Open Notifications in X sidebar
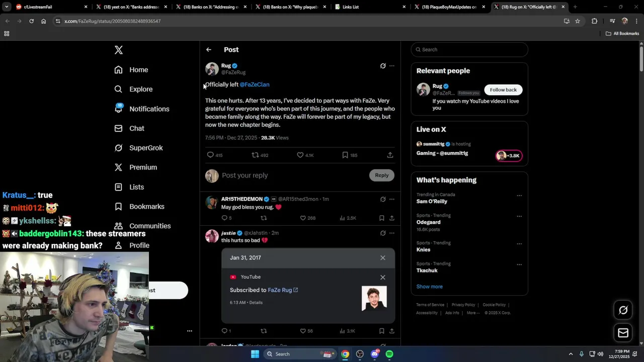 pyautogui.click(x=142, y=109)
